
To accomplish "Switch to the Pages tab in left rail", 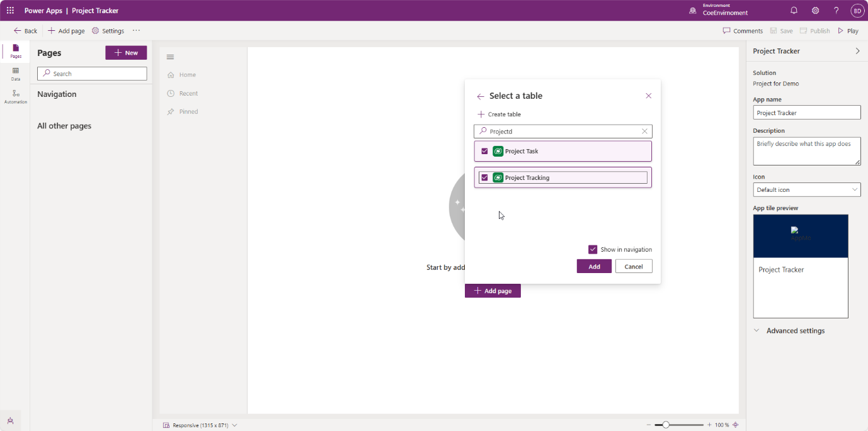I will tap(16, 51).
